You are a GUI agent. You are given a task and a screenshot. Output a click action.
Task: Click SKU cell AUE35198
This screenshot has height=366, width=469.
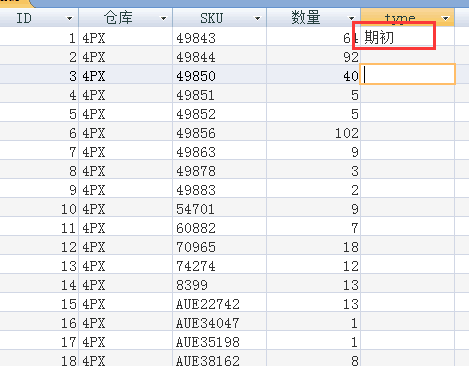(219, 340)
